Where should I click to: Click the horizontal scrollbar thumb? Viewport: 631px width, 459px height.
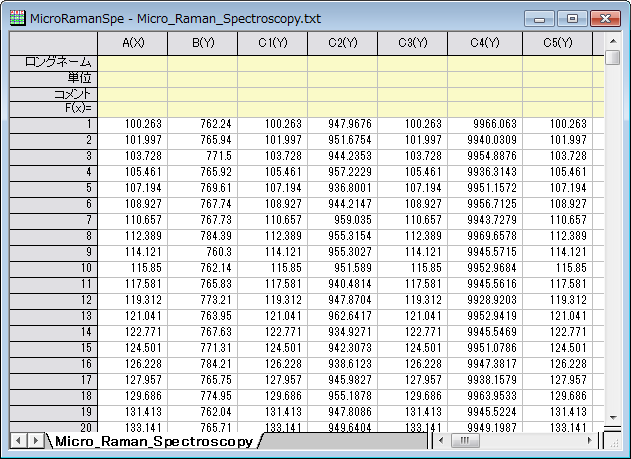click(x=465, y=440)
